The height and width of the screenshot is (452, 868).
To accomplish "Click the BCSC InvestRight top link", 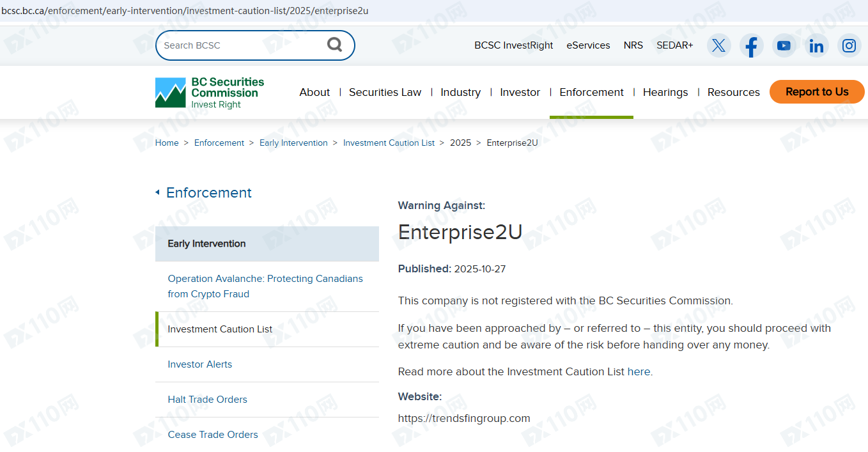I will [x=513, y=45].
